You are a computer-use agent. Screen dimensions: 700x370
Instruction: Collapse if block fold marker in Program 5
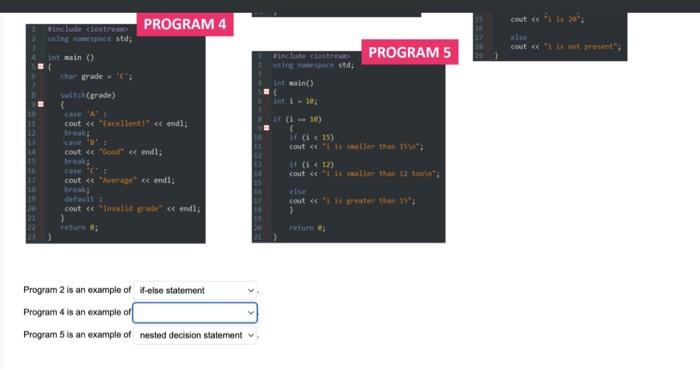267,128
